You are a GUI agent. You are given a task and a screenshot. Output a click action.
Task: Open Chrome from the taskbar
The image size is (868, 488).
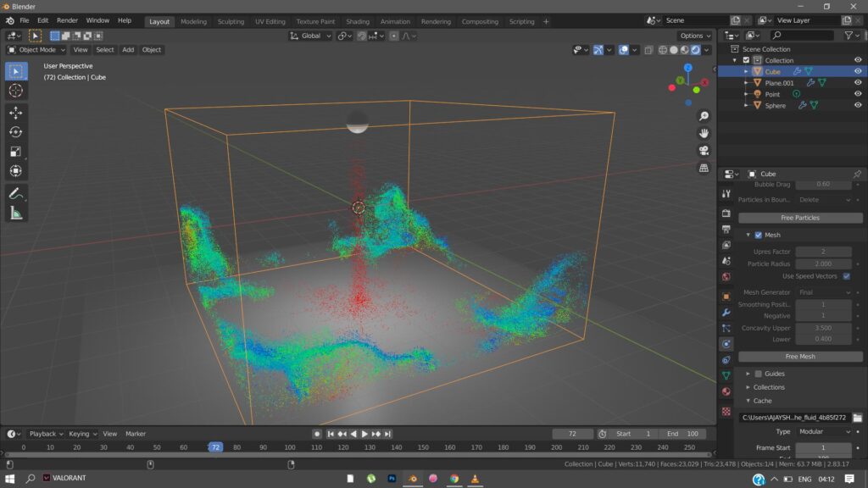click(x=454, y=479)
